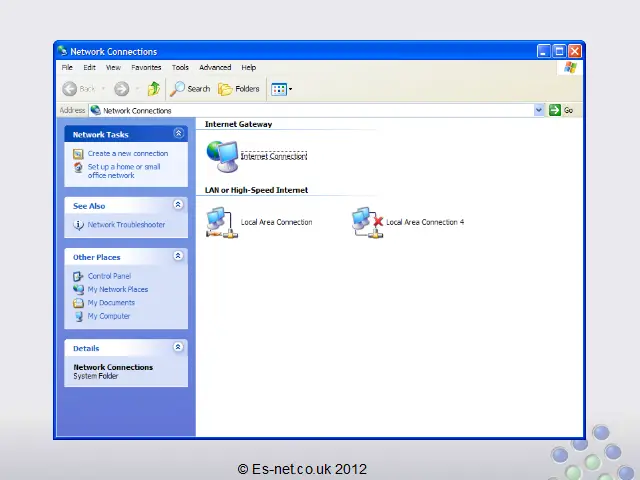
Task: Open the Edit menu
Action: pyautogui.click(x=89, y=67)
